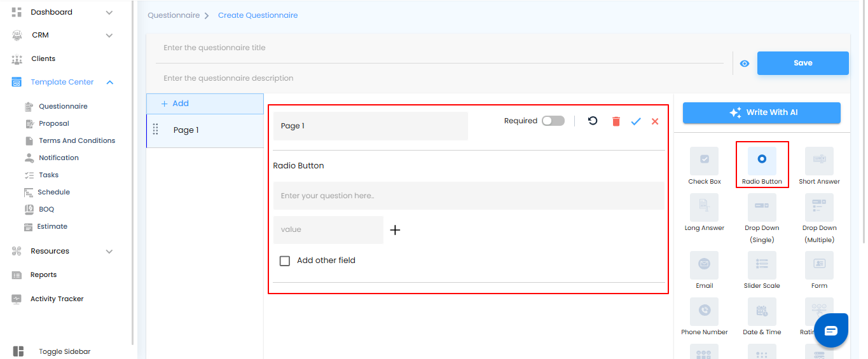Viewport: 868px width, 359px height.
Task: Check the Add other field checkbox
Action: coord(285,261)
